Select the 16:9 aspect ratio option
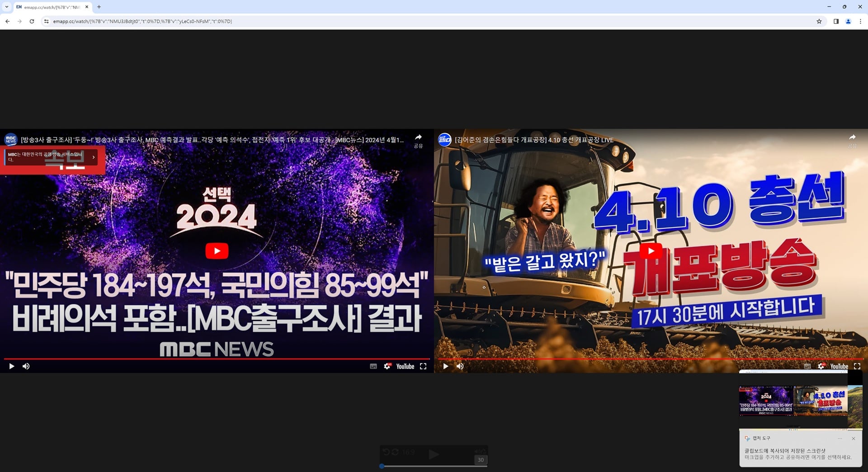868x472 pixels. (x=408, y=452)
